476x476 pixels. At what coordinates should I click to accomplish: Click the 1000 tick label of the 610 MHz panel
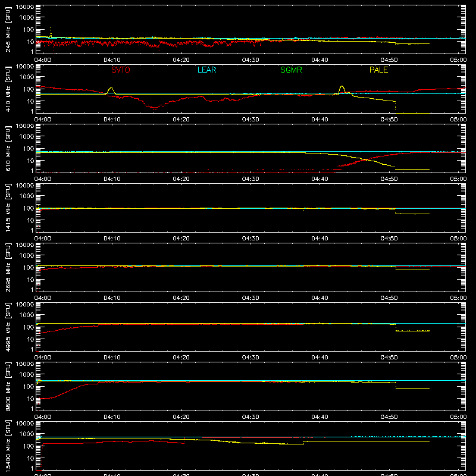tap(27, 136)
